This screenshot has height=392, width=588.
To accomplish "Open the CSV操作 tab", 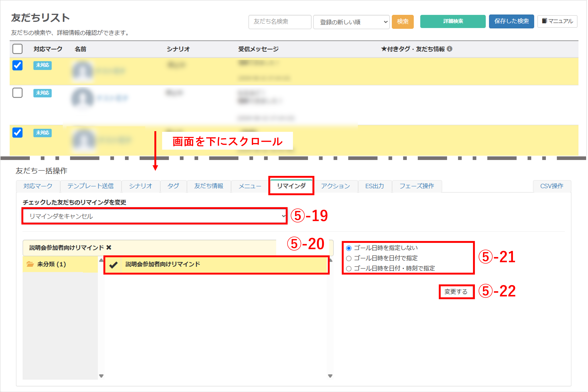I will coord(552,186).
